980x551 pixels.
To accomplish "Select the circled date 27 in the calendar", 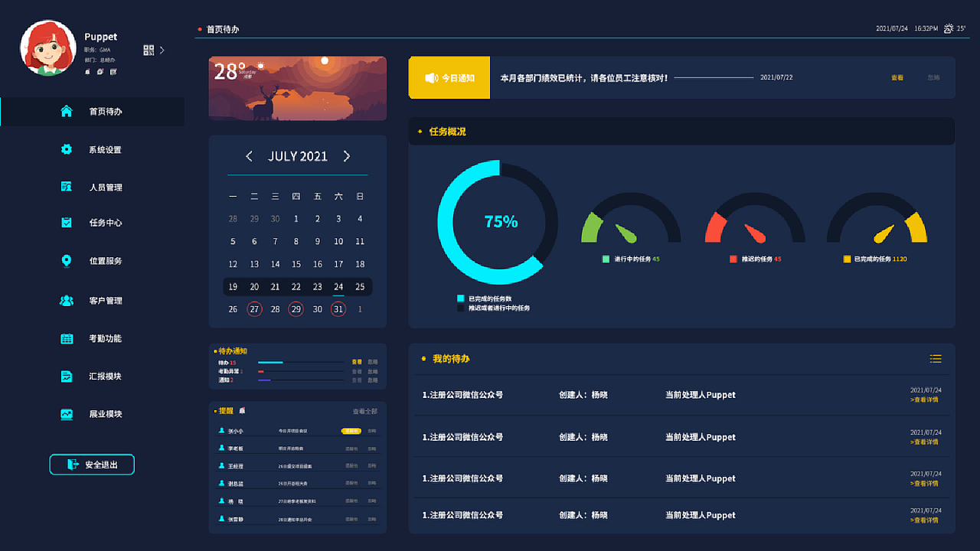I will [x=254, y=309].
